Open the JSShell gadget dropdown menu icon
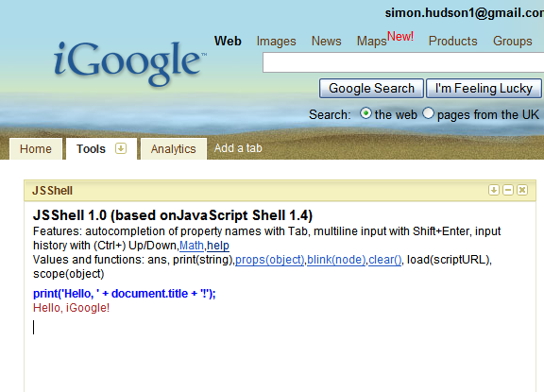 (494, 190)
